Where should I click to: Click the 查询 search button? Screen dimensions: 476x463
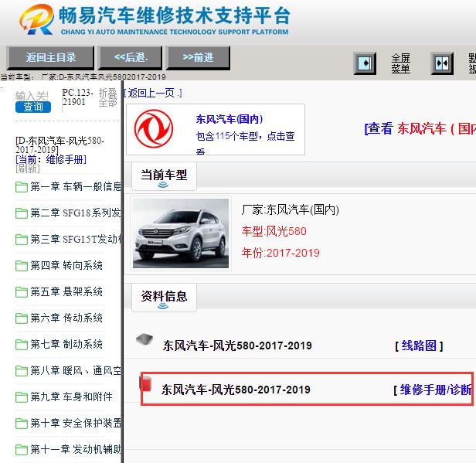pyautogui.click(x=33, y=107)
